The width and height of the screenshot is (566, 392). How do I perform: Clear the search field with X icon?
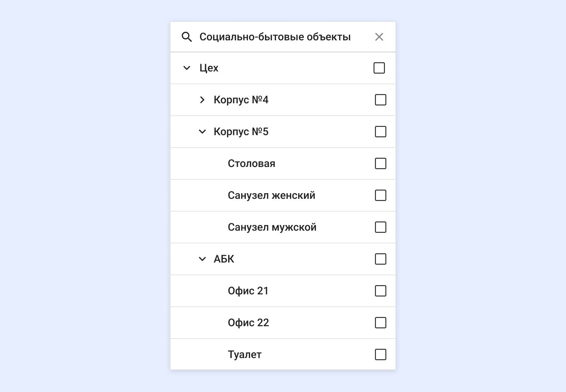click(x=379, y=37)
